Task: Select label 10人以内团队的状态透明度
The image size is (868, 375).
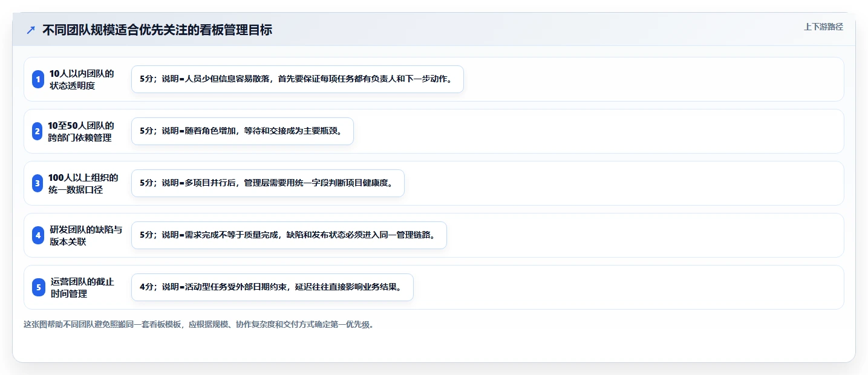Action: coord(82,79)
